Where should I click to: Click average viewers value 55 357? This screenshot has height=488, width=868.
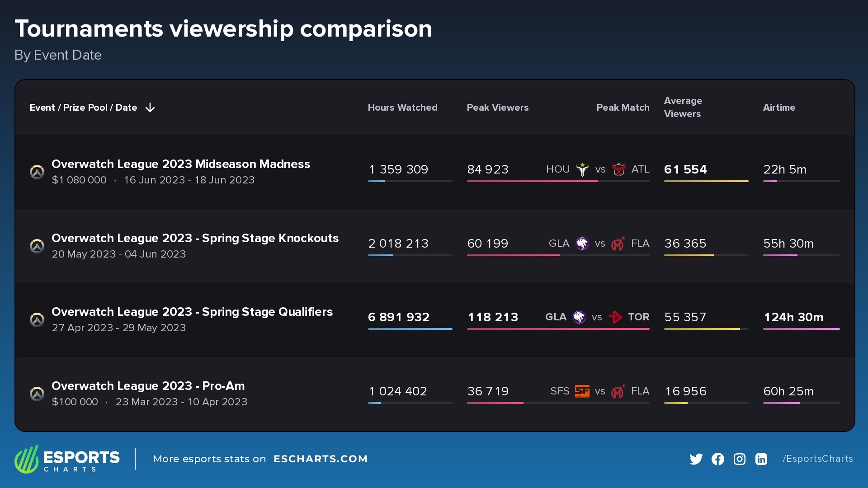[x=685, y=317]
